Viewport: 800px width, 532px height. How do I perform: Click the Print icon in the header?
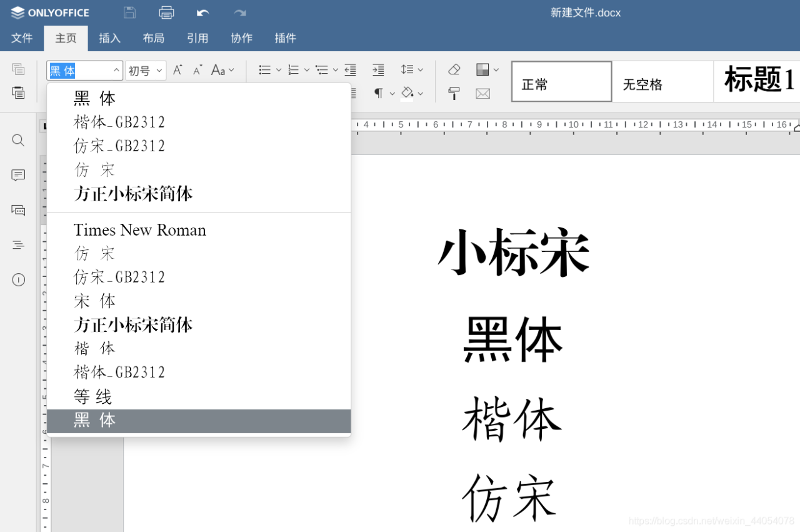pos(166,12)
